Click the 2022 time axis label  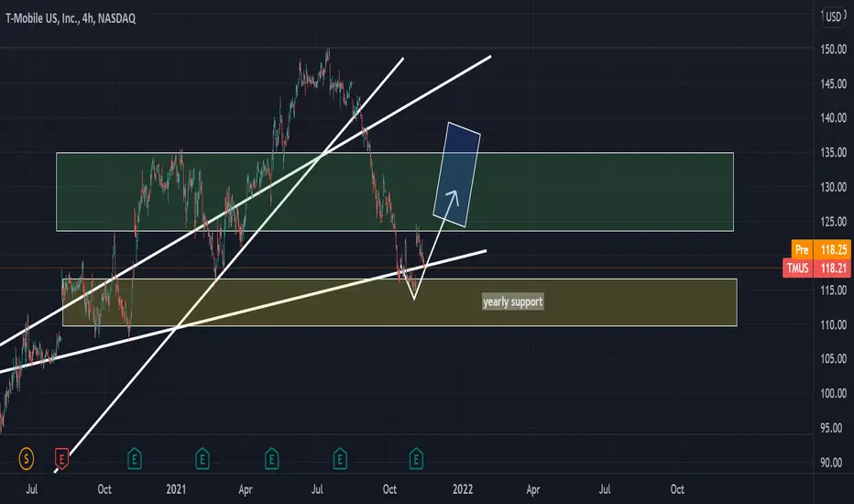point(463,489)
